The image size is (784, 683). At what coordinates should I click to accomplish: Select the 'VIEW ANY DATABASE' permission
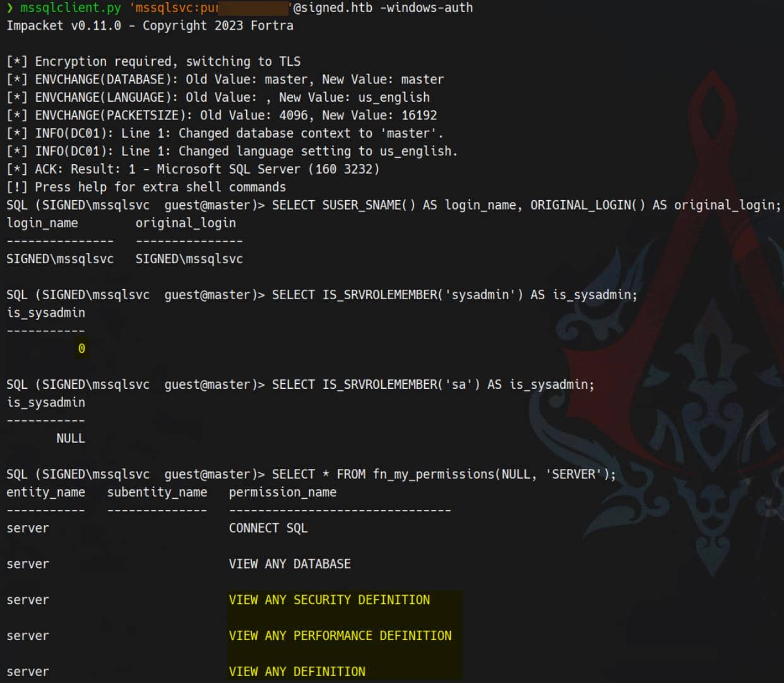tap(290, 564)
